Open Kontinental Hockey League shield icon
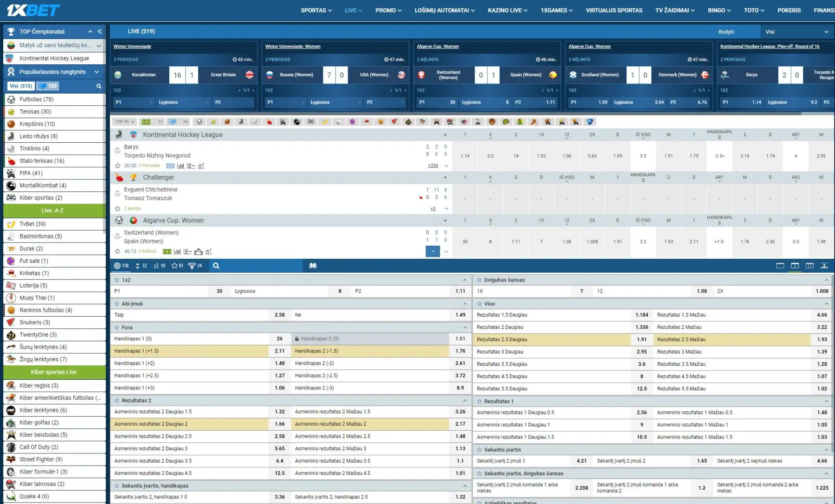The height and width of the screenshot is (504, 835). click(134, 134)
